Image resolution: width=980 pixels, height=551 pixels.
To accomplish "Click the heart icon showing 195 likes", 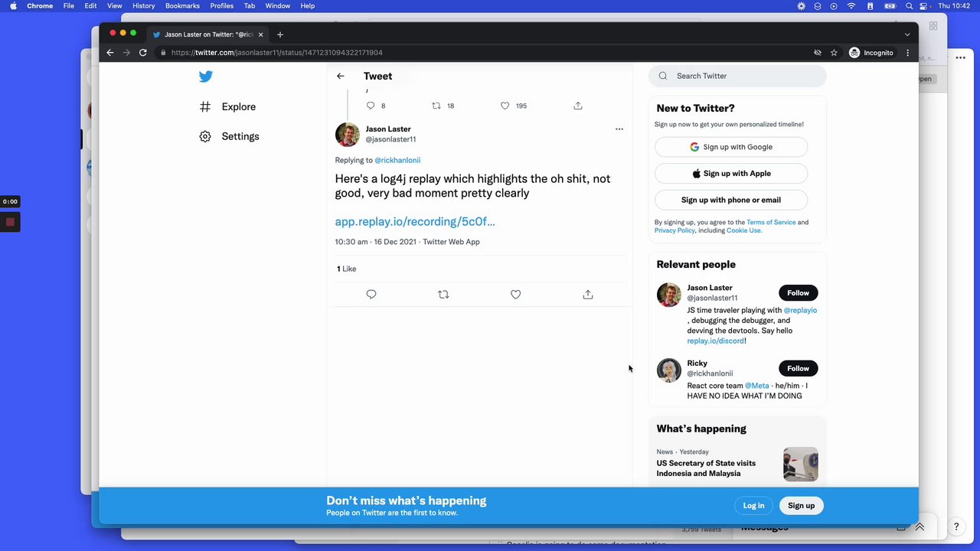I will pos(505,106).
